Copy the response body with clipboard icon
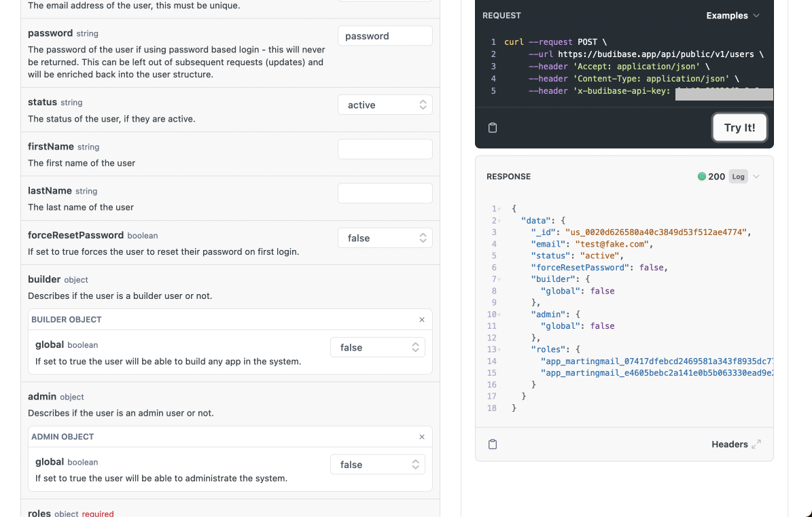The width and height of the screenshot is (812, 517). [493, 444]
